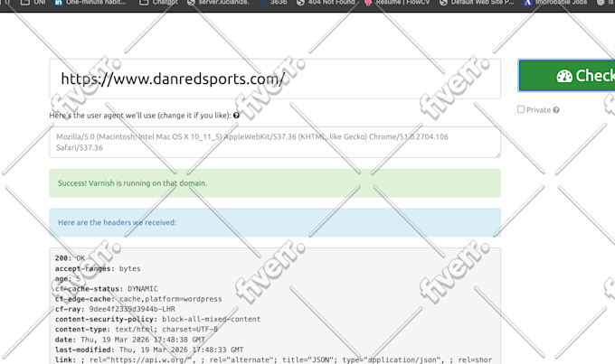Screen dimensions: 615x364
Task: Click 'cf-cache-status: DYNAMIC' line
Action: (x=107, y=289)
